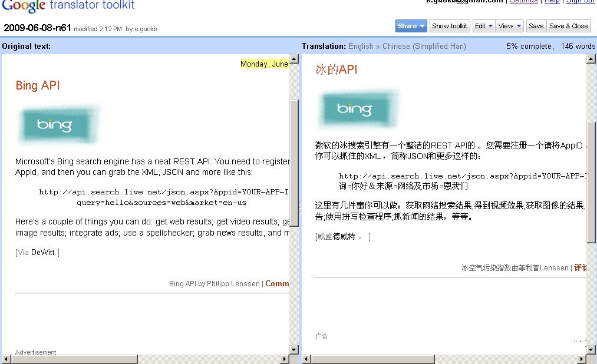Save the translation document
This screenshot has width=597, height=364.
click(536, 26)
